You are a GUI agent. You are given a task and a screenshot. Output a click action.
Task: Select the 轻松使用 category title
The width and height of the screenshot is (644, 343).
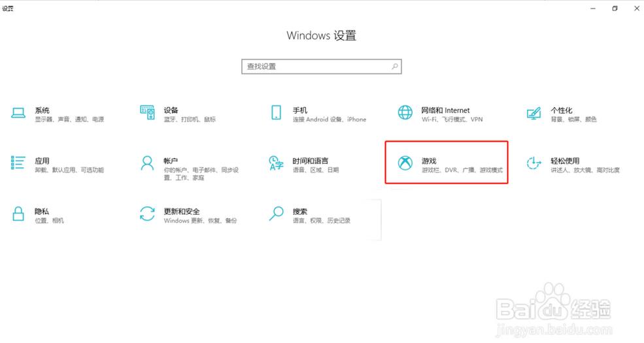pyautogui.click(x=565, y=161)
